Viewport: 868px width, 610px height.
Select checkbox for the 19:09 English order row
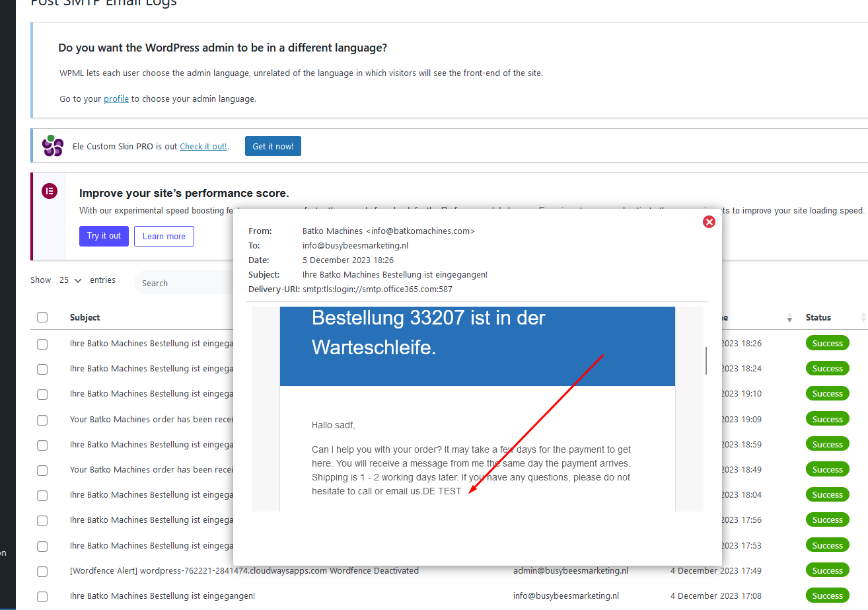42,420
